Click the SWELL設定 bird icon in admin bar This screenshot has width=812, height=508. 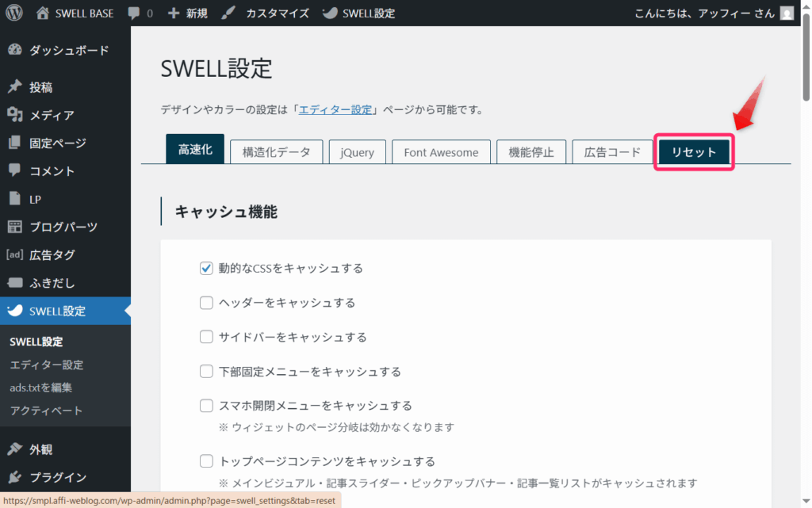tap(329, 13)
